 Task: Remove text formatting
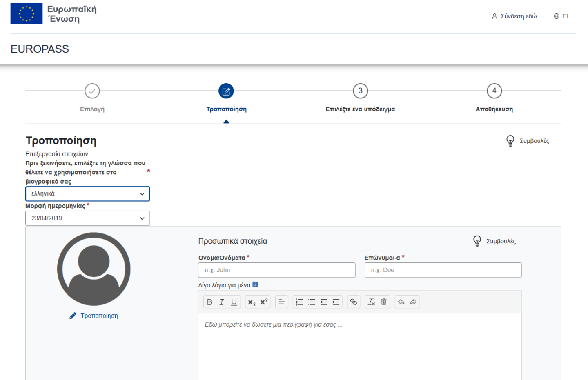pos(371,302)
